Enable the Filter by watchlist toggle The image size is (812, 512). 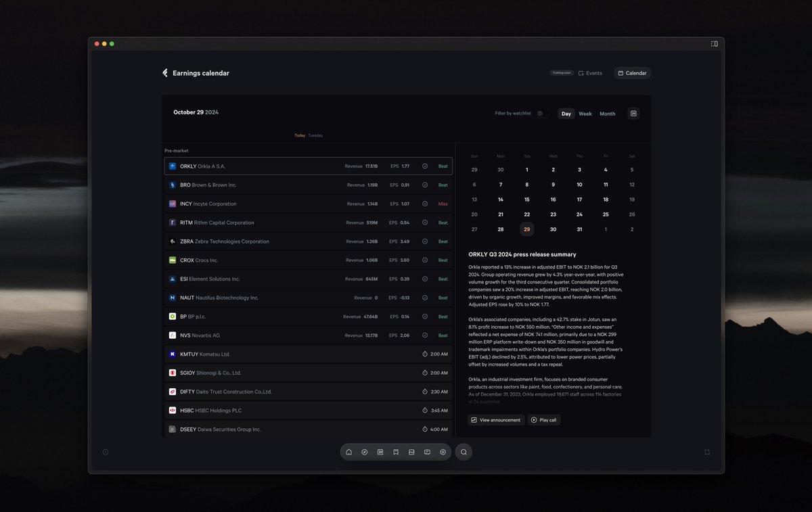pos(541,114)
